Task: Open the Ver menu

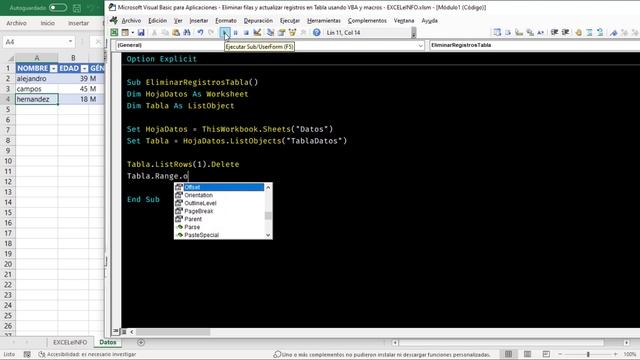Action: tap(178, 20)
